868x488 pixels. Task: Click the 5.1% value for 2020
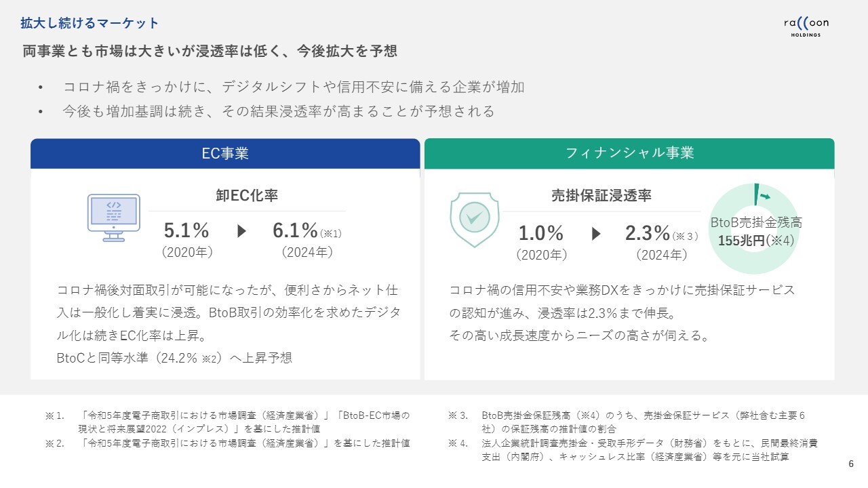coord(186,231)
